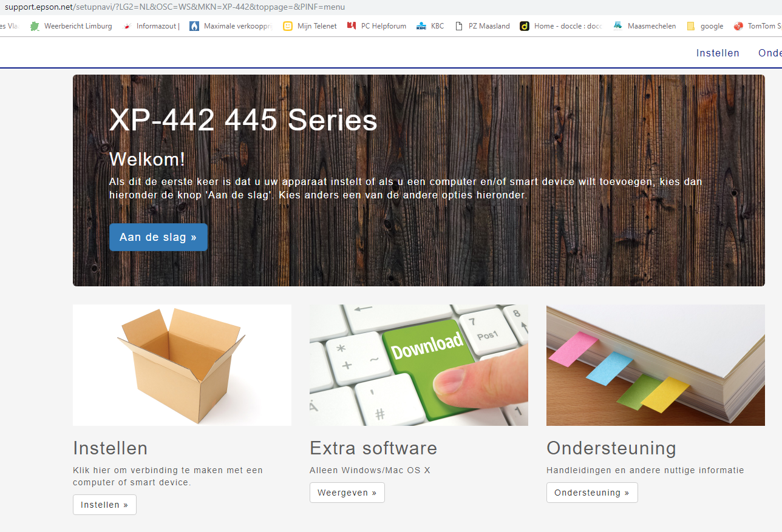This screenshot has width=782, height=532.
Task: Open the Informazout bookmark
Action: click(152, 26)
